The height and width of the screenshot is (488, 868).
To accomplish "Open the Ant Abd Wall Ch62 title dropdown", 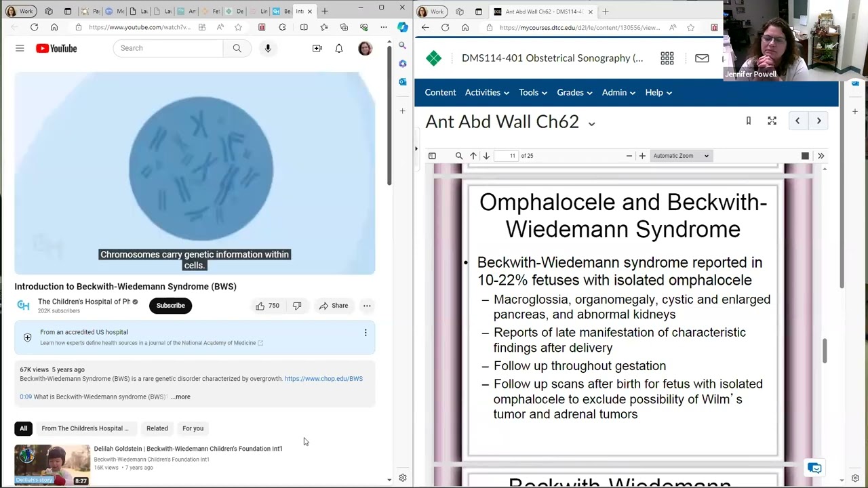I will (591, 123).
